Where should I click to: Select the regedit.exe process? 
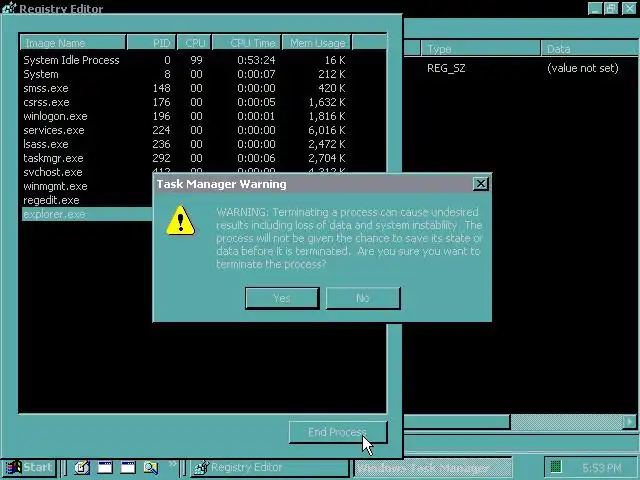[51, 200]
